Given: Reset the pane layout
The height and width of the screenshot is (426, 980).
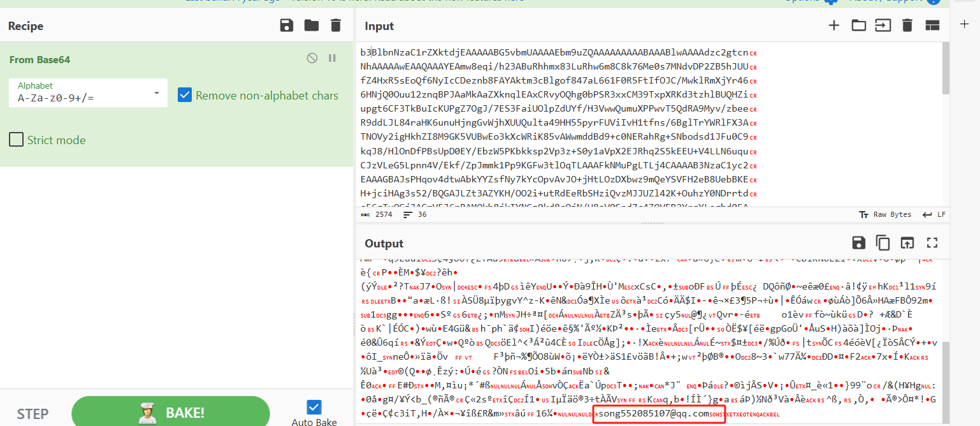Looking at the screenshot, I should tap(932, 26).
